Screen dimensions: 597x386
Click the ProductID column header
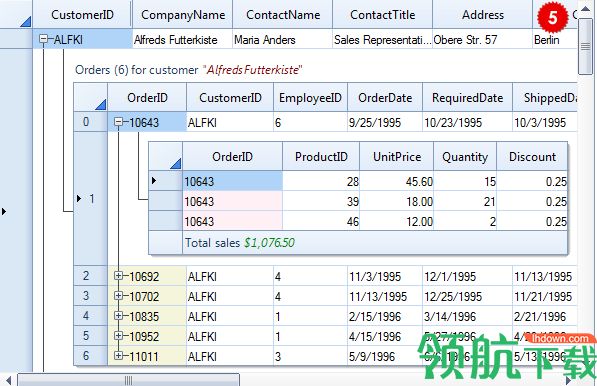coord(321,156)
